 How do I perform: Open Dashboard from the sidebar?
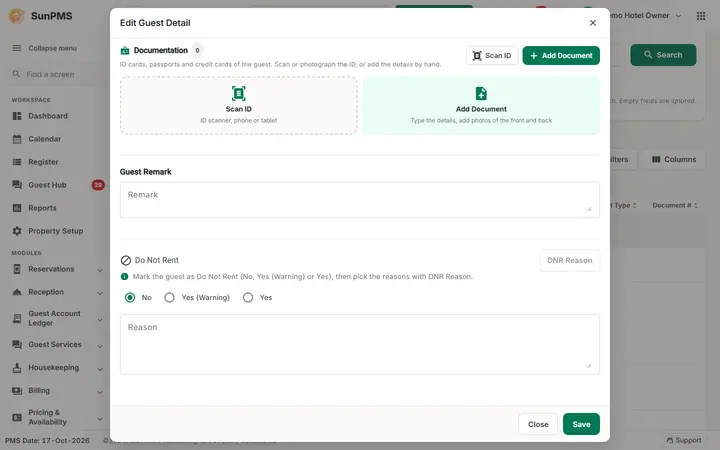click(48, 116)
